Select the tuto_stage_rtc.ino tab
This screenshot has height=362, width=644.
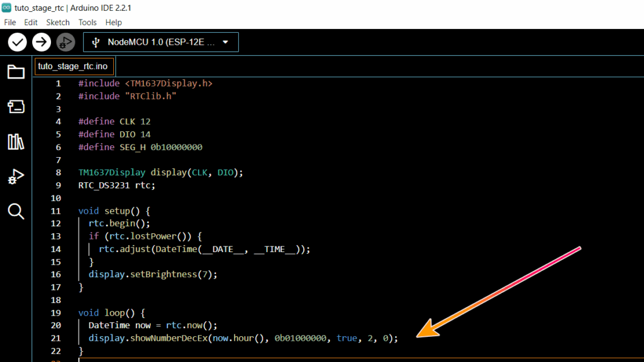coord(74,67)
